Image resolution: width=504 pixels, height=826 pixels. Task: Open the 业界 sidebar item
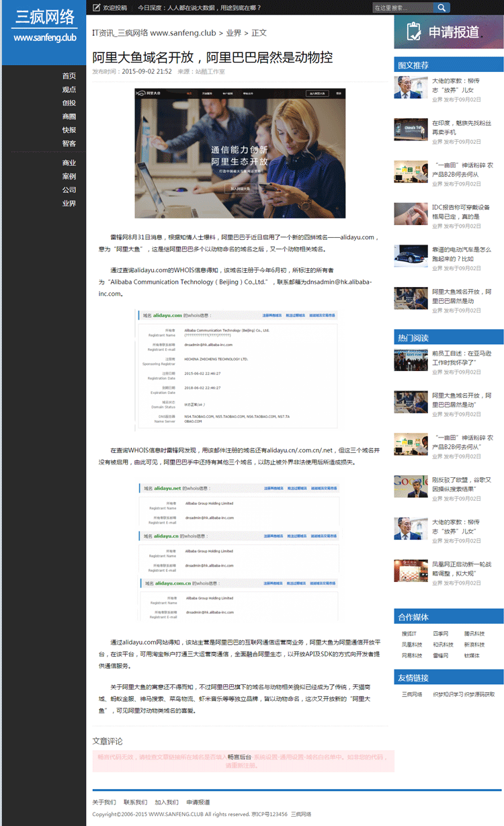(69, 203)
